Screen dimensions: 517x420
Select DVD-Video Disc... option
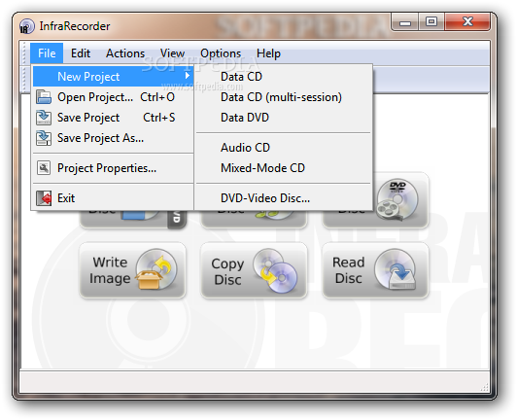pos(283,198)
